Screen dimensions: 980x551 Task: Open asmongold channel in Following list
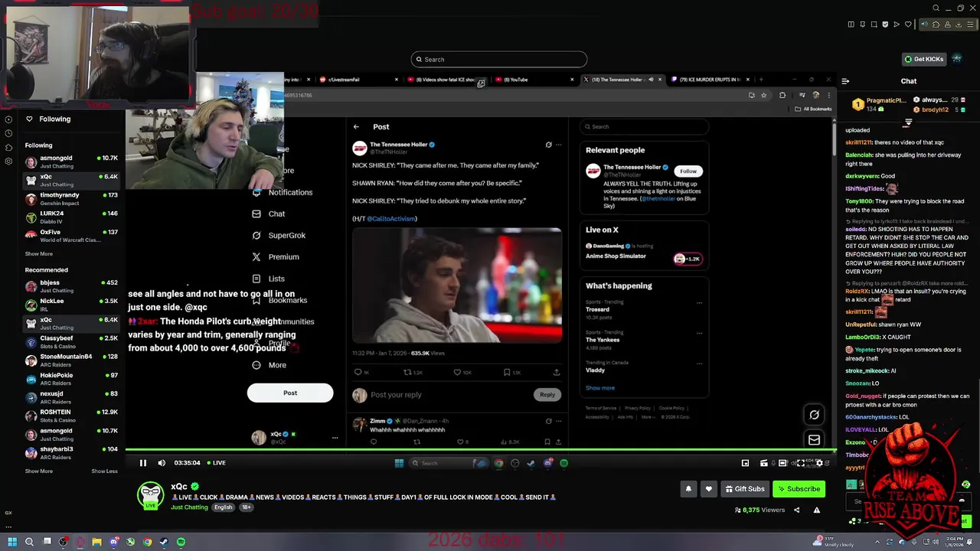[70, 161]
